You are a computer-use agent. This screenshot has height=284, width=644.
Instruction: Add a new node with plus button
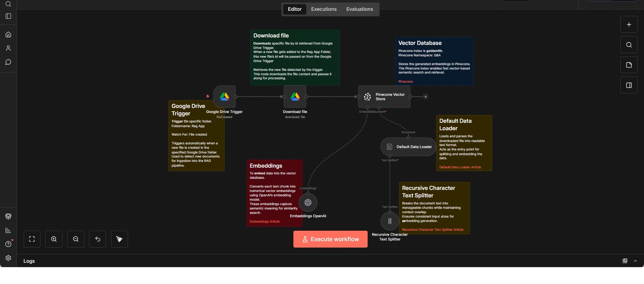[629, 25]
